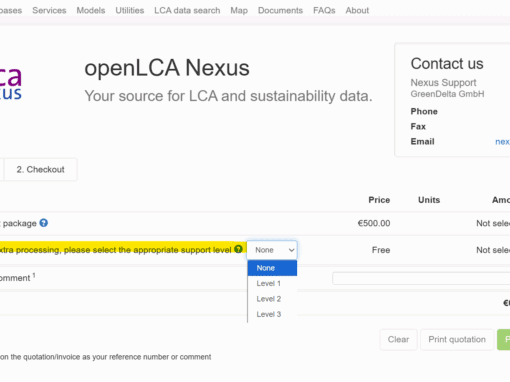Click the openLCA Nexus logo
The width and height of the screenshot is (510, 382).
pyautogui.click(x=11, y=83)
